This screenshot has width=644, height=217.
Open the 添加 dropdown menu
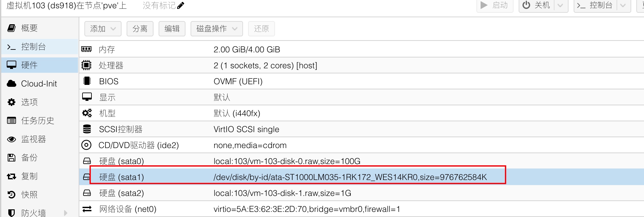click(x=103, y=29)
